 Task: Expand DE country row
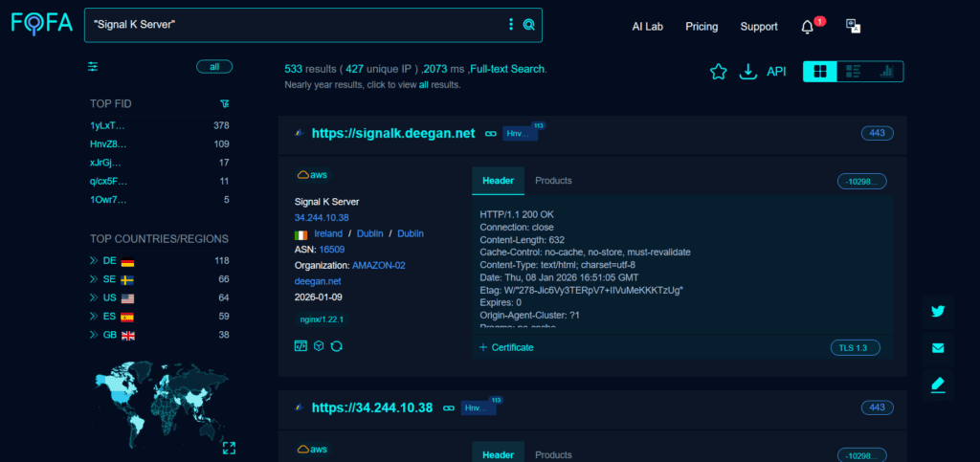click(x=94, y=260)
